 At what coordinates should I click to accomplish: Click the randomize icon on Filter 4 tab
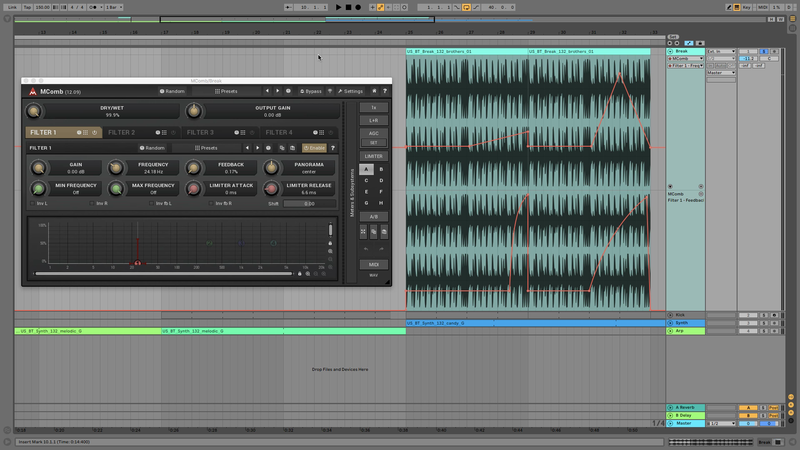pyautogui.click(x=315, y=133)
